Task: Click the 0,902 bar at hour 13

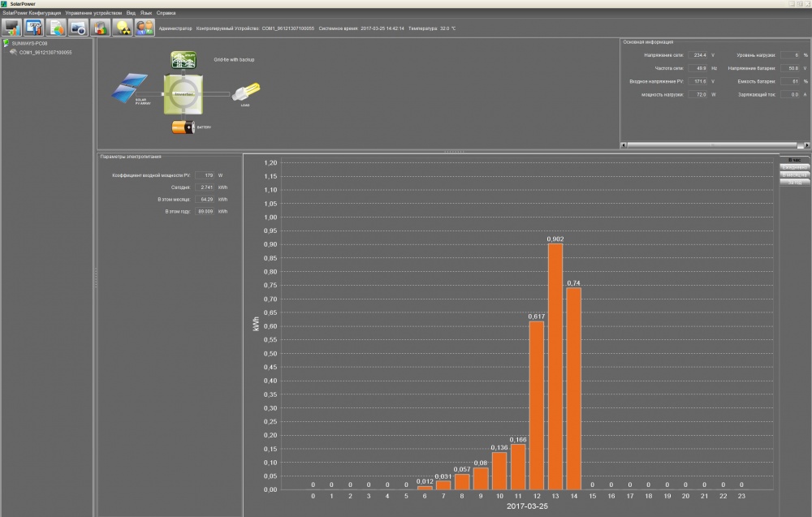Action: click(x=555, y=365)
